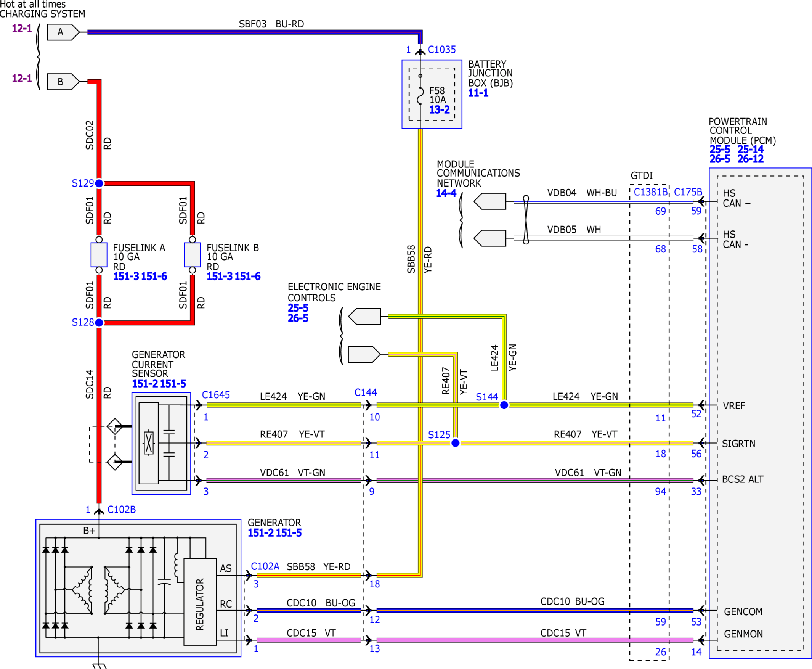This screenshot has width=812, height=669.
Task: Click the Fuselink B component symbol
Action: tap(192, 255)
